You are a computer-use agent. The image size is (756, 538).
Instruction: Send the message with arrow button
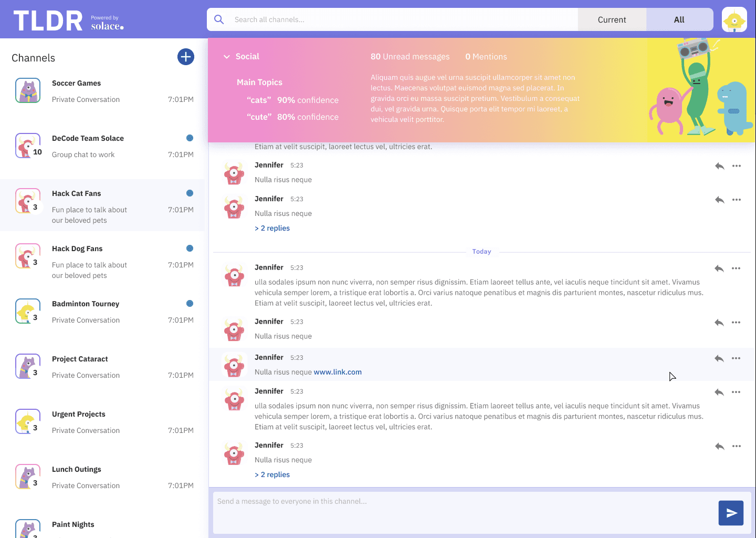(731, 513)
